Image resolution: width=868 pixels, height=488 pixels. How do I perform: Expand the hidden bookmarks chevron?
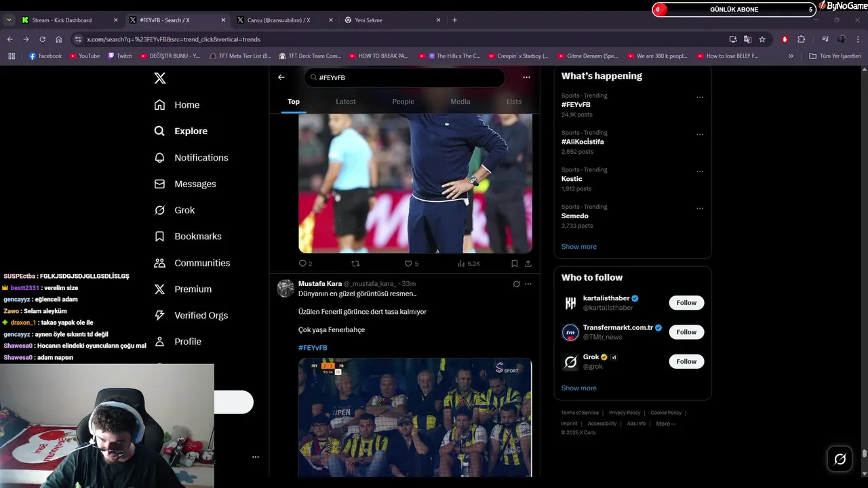(791, 56)
